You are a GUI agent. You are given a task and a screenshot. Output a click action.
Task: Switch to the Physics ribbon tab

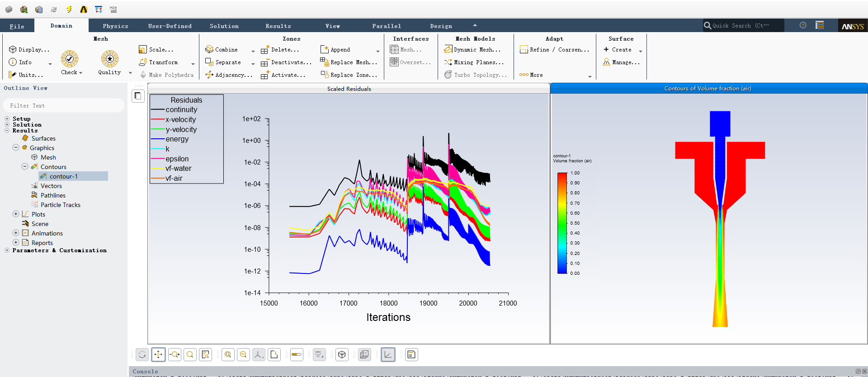click(115, 26)
